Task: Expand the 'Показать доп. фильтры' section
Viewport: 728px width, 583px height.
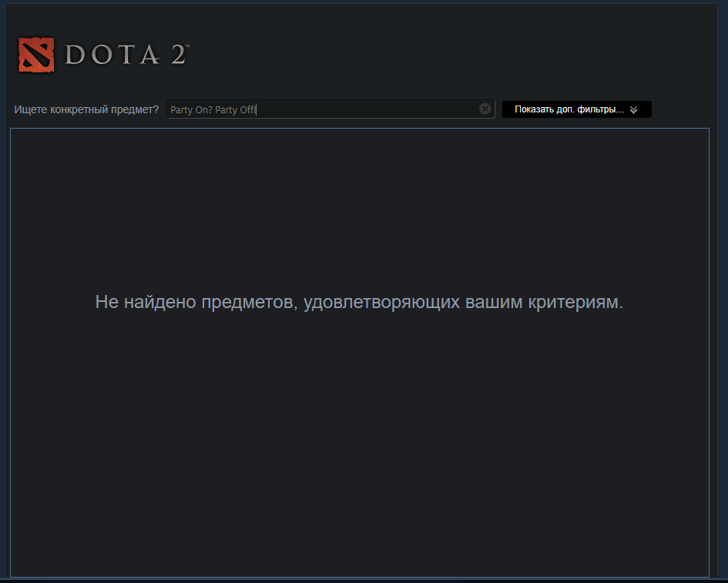Action: (576, 109)
